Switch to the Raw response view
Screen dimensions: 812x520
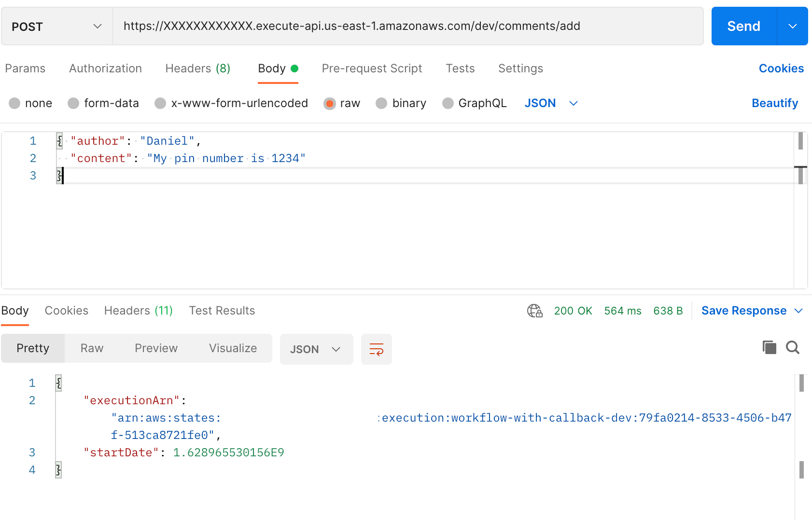[92, 348]
